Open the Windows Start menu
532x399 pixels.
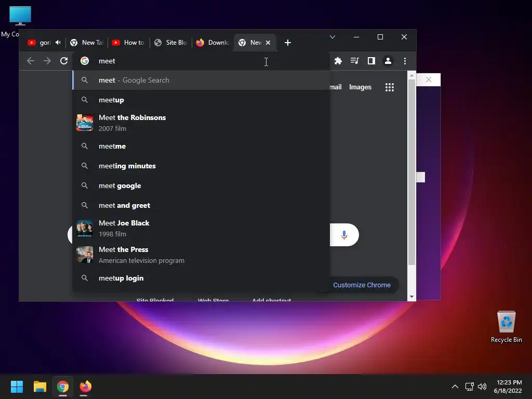(17, 387)
